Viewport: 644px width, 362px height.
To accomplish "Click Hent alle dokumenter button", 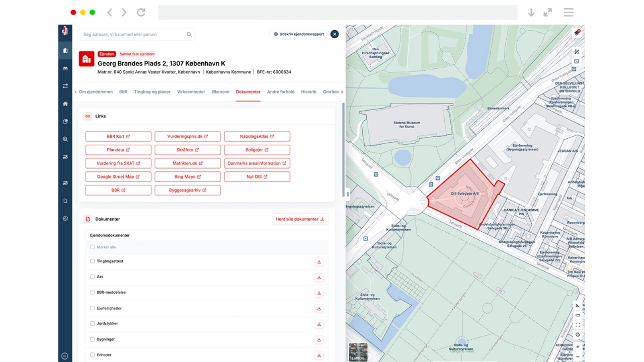I will [300, 219].
